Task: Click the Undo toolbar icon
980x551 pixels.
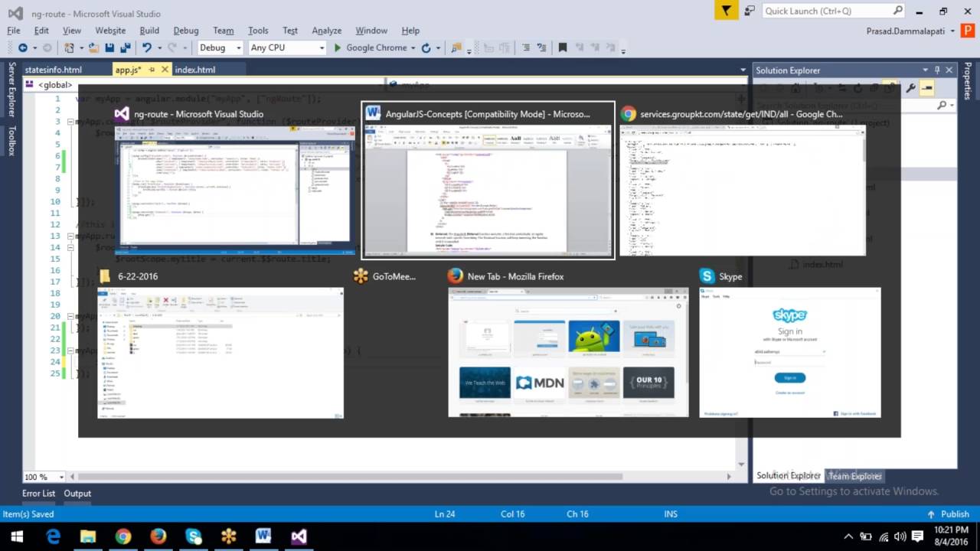Action: [x=146, y=47]
